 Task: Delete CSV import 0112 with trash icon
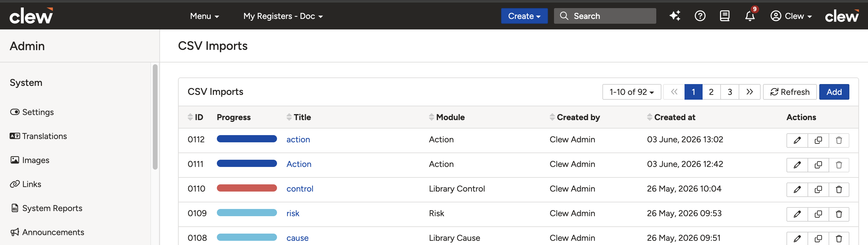click(839, 140)
